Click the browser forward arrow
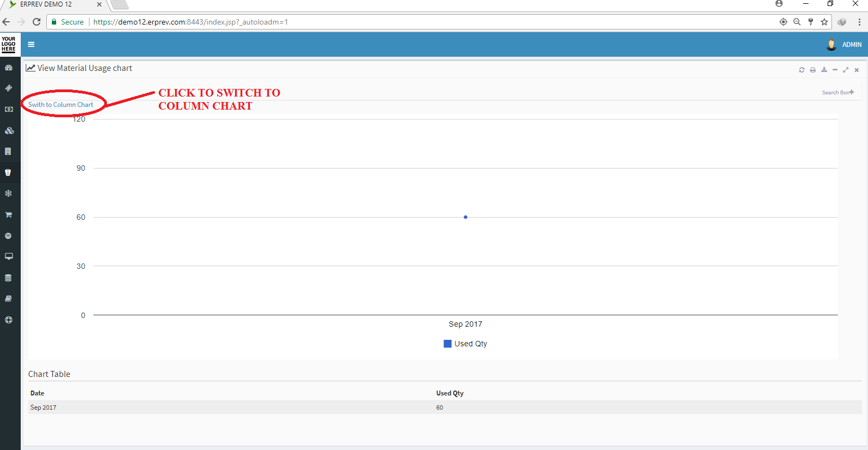 tap(21, 22)
